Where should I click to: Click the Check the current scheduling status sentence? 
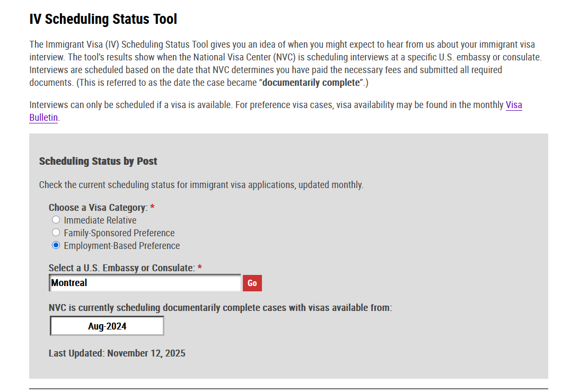(x=201, y=185)
